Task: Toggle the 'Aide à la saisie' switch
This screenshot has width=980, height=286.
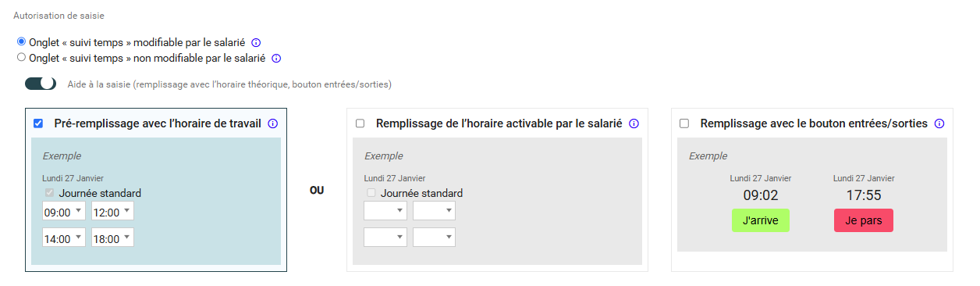Action: coord(41,84)
